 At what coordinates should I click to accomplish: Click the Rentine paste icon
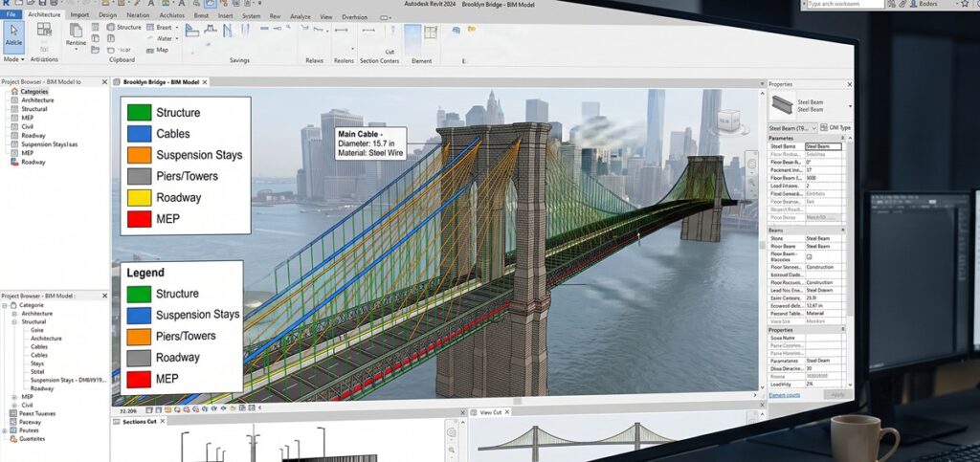[76, 31]
